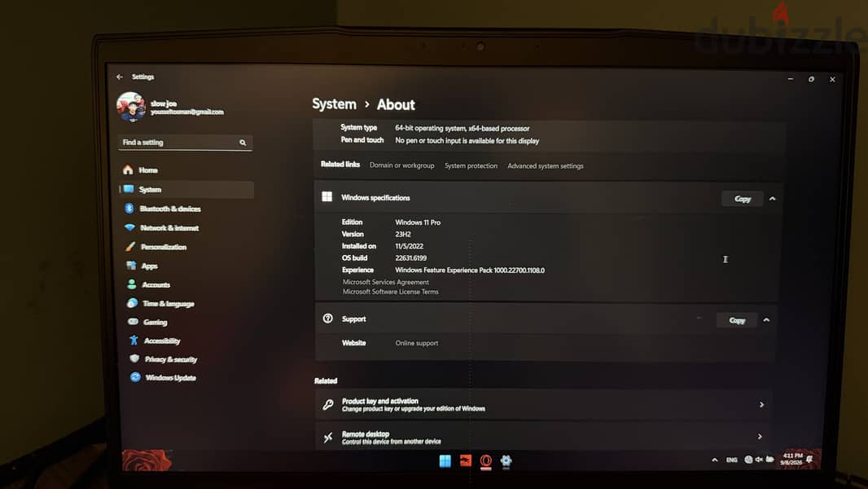Screen dimensions: 868x489
Task: Open Microsoft Services Agreement link
Action: coord(386,282)
